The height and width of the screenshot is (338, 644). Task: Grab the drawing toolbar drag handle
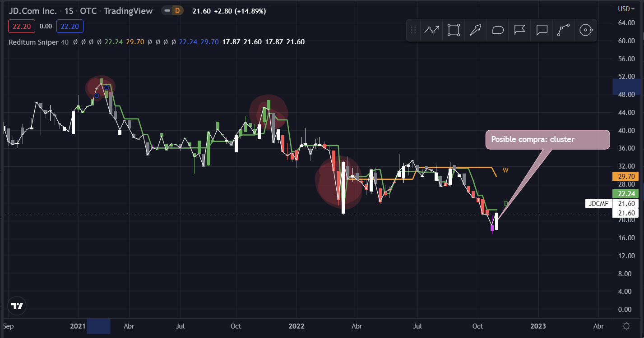[413, 30]
